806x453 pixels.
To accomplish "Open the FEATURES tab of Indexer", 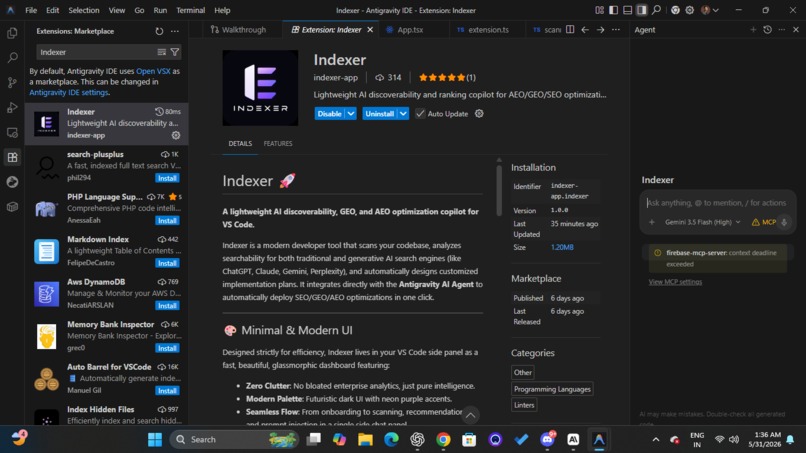I will click(x=278, y=143).
